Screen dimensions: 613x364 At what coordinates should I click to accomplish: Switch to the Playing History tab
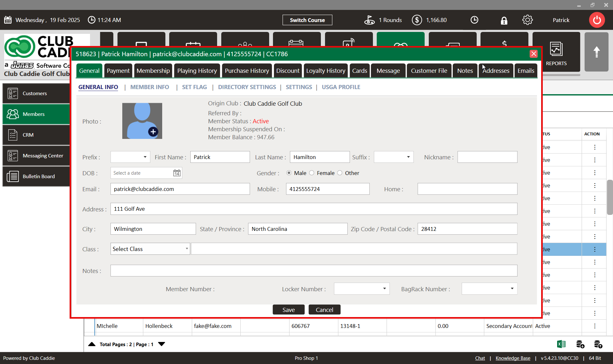point(197,71)
